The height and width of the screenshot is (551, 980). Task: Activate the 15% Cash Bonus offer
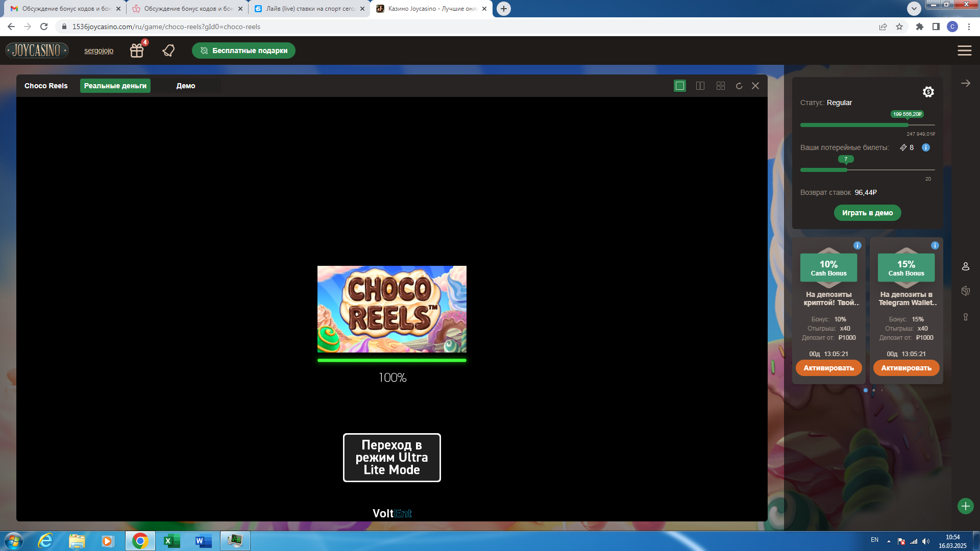[x=906, y=368]
